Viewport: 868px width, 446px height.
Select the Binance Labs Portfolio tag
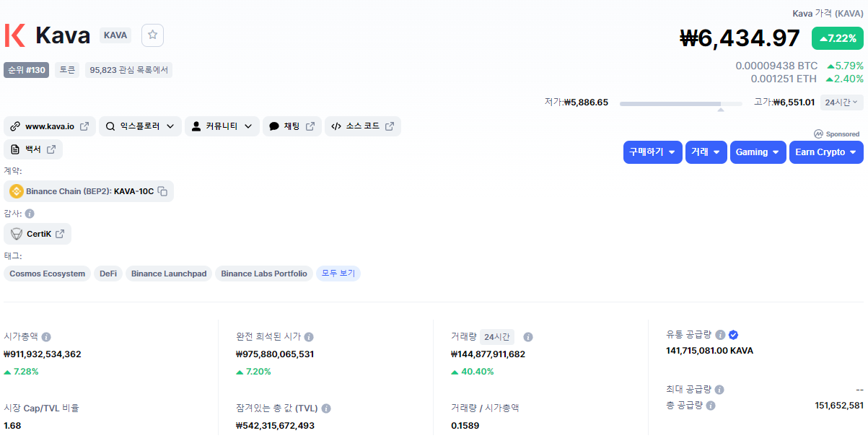264,274
